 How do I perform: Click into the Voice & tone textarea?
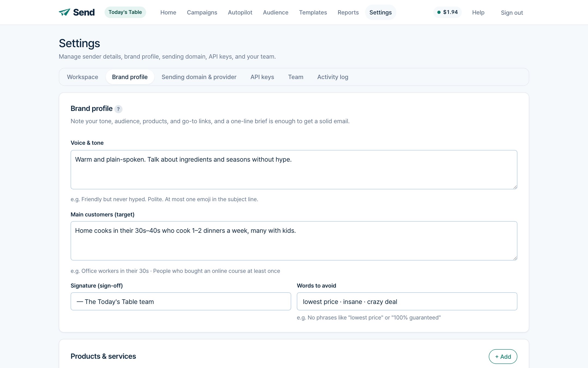coord(294,170)
